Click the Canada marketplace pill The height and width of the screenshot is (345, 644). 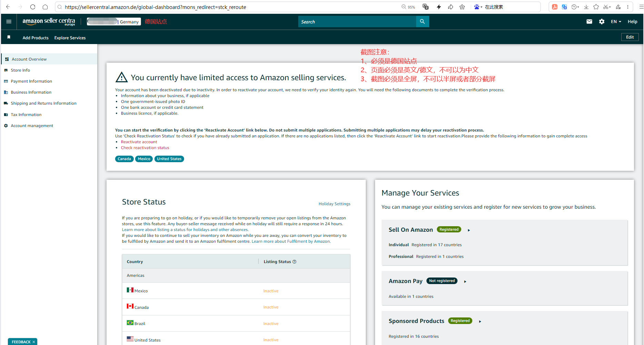pos(124,159)
